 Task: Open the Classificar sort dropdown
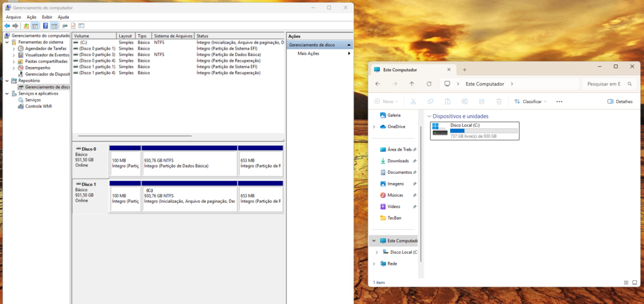point(530,101)
